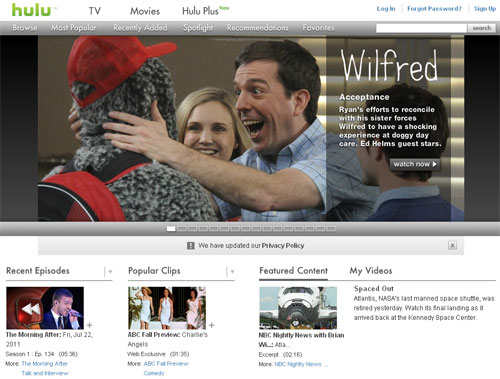This screenshot has width=500, height=379.
Task: Add ABC Fall Preview clip to queue with plus icon
Action: pos(211,325)
